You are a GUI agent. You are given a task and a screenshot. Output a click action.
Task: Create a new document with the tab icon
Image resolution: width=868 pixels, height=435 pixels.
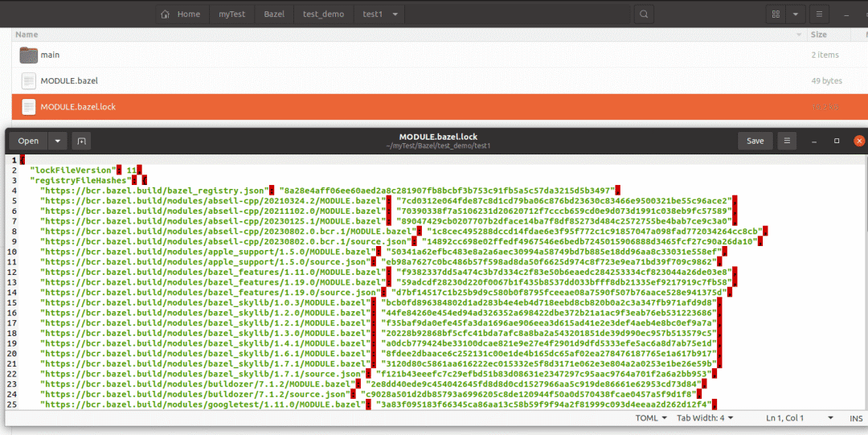(81, 141)
